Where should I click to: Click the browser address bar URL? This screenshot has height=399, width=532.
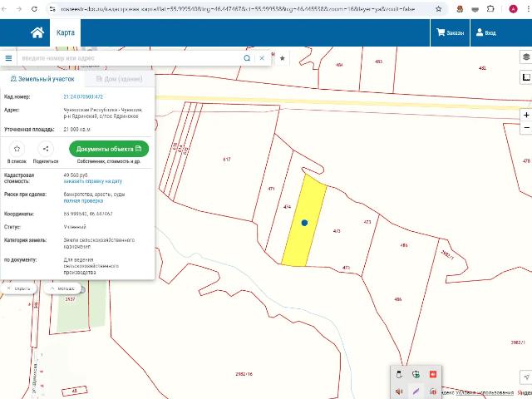[x=238, y=9]
